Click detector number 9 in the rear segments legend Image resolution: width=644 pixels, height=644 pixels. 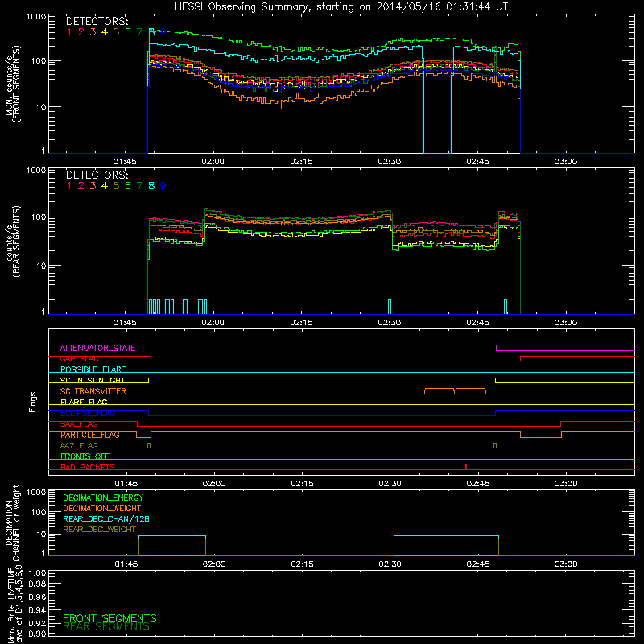[x=163, y=186]
